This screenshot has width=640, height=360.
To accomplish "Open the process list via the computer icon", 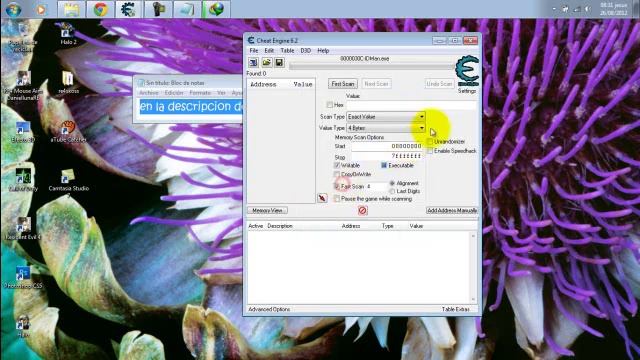I will point(253,62).
